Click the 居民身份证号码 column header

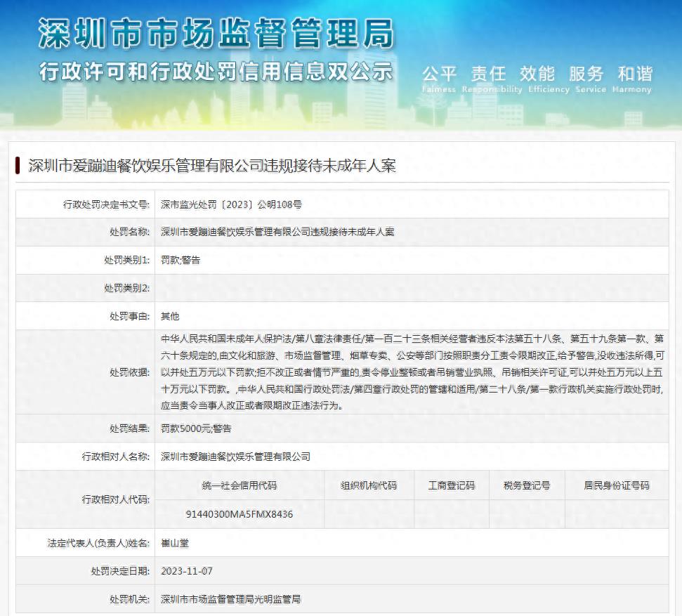click(x=617, y=485)
